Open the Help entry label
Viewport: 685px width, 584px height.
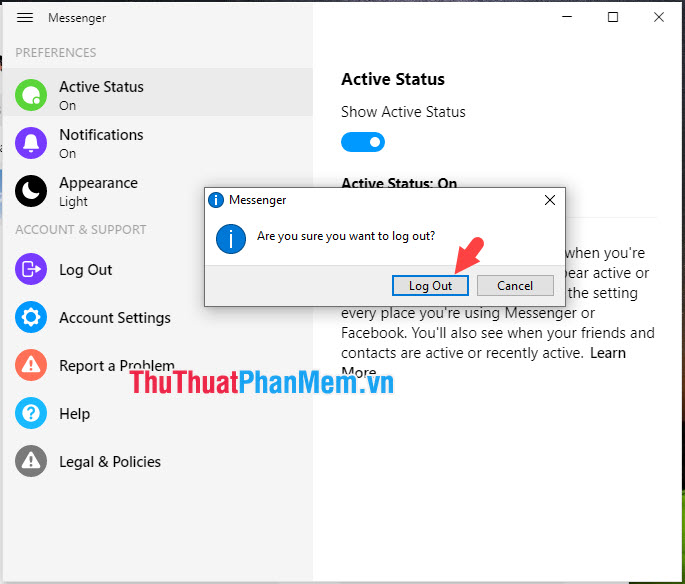pos(75,414)
